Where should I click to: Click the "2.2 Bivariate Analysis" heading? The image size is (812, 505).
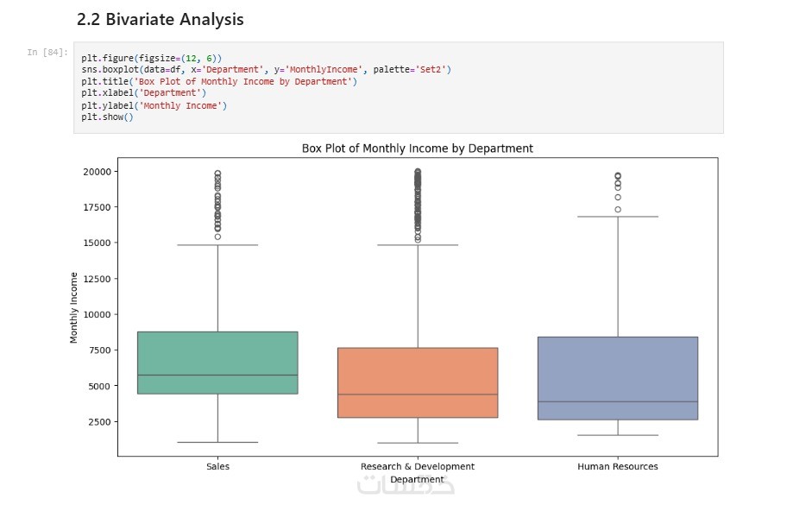coord(160,19)
